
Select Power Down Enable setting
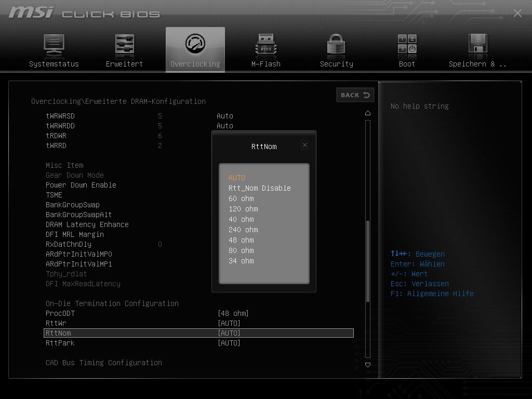pos(81,185)
